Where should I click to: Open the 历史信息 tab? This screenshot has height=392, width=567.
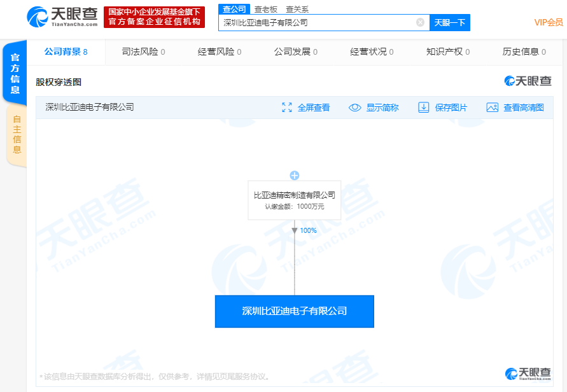[524, 52]
